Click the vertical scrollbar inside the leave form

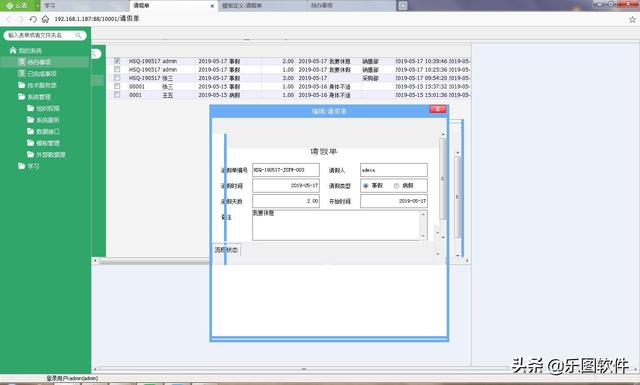(443, 179)
